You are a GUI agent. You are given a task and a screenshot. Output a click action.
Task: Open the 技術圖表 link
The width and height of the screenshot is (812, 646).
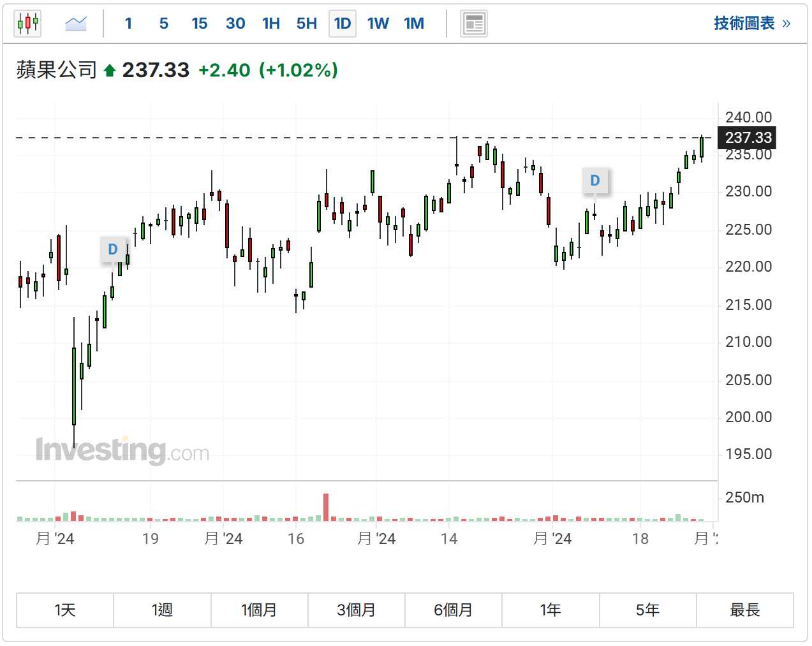751,24
